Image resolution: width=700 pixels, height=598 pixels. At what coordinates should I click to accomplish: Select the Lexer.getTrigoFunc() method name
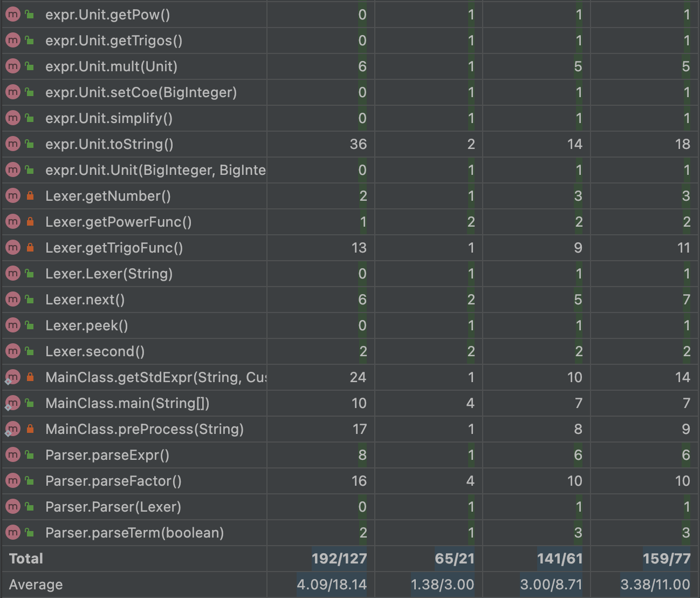pos(114,248)
